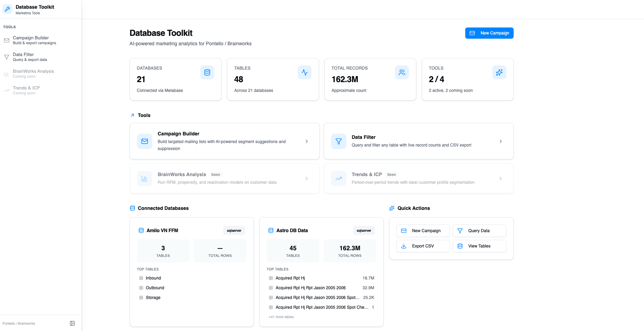Click the New Campaign button
This screenshot has width=644, height=331.
point(489,33)
